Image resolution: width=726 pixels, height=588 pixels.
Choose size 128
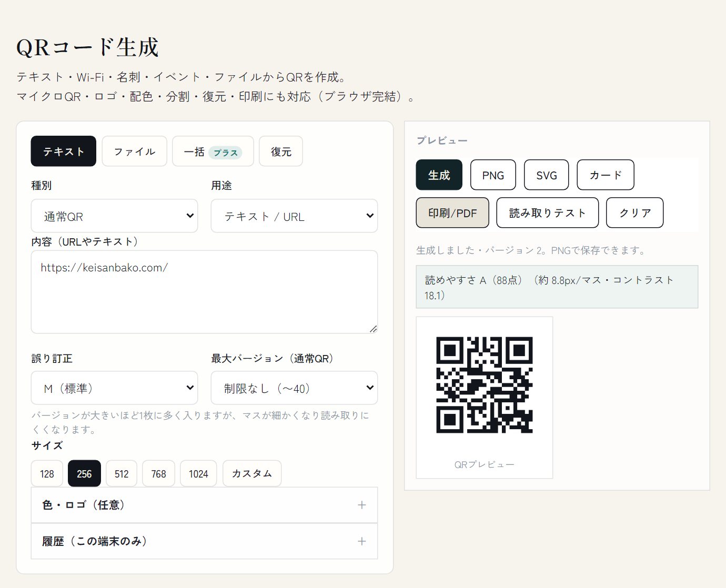click(x=47, y=474)
